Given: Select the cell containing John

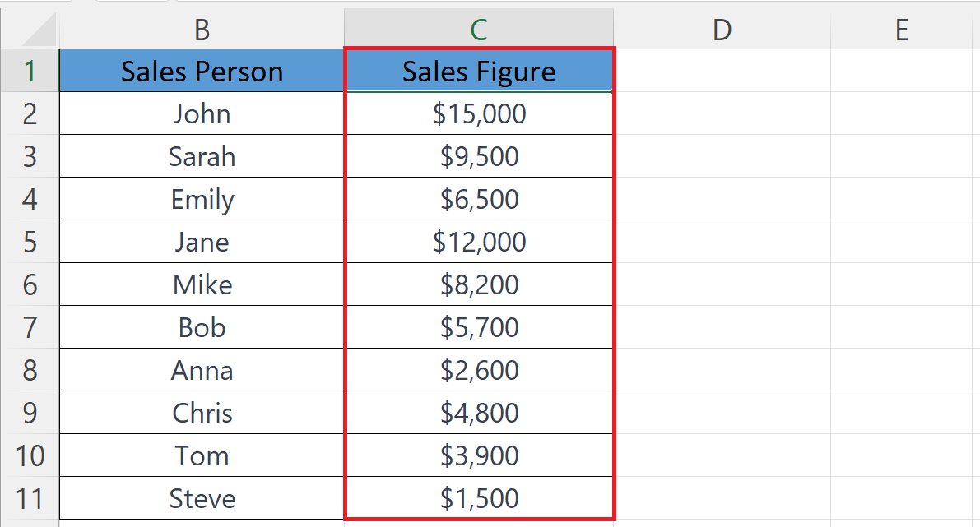Looking at the screenshot, I should point(202,113).
